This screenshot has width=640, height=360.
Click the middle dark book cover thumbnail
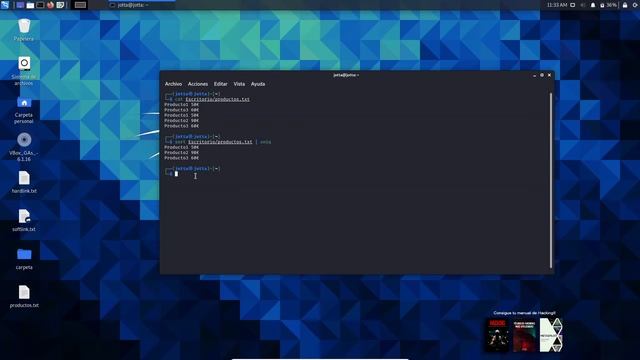click(x=524, y=336)
